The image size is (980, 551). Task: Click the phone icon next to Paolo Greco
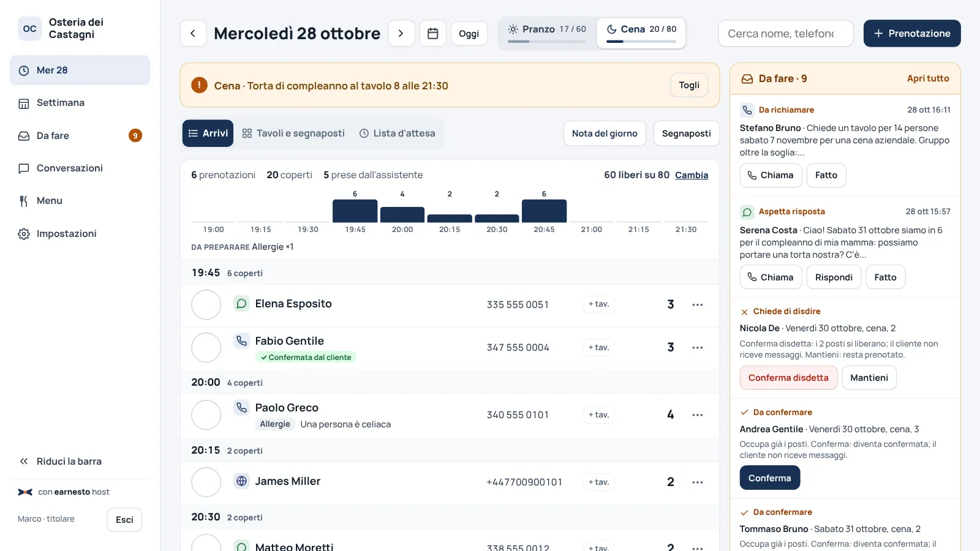242,408
